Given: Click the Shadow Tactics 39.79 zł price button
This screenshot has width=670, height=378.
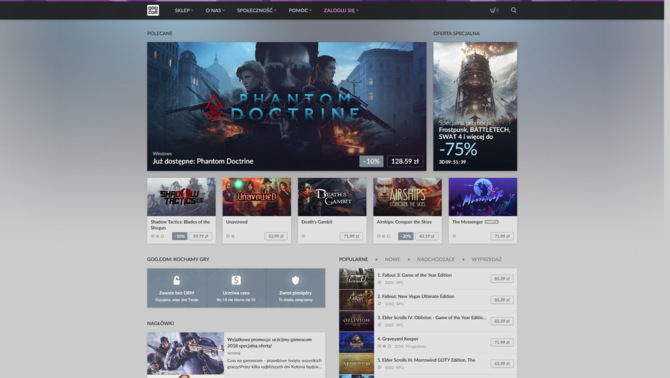Looking at the screenshot, I should click(201, 236).
